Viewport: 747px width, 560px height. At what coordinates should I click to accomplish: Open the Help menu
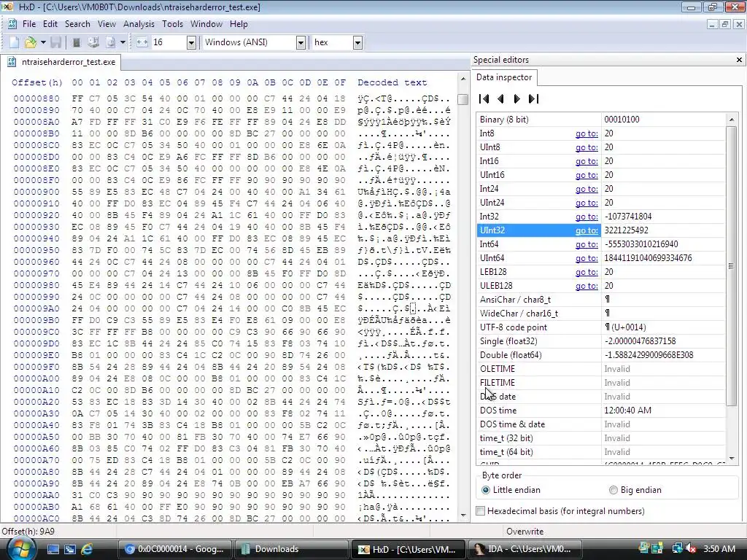[239, 24]
